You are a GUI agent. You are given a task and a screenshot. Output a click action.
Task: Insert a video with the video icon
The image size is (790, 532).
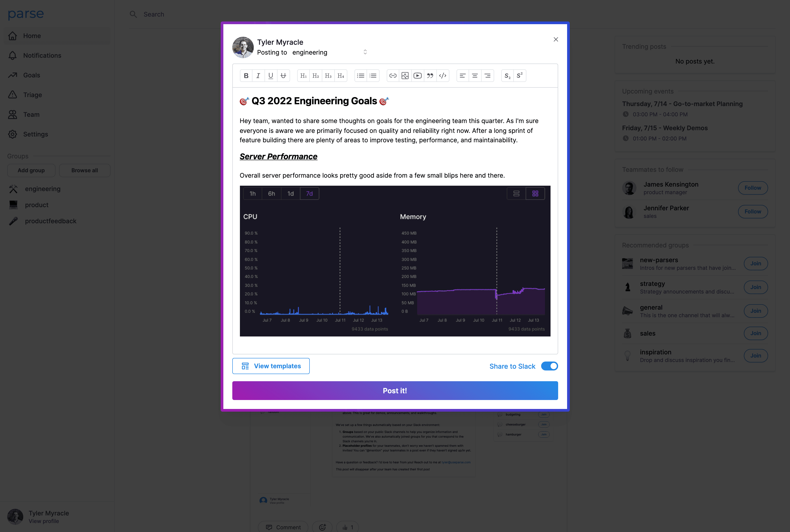[417, 76]
